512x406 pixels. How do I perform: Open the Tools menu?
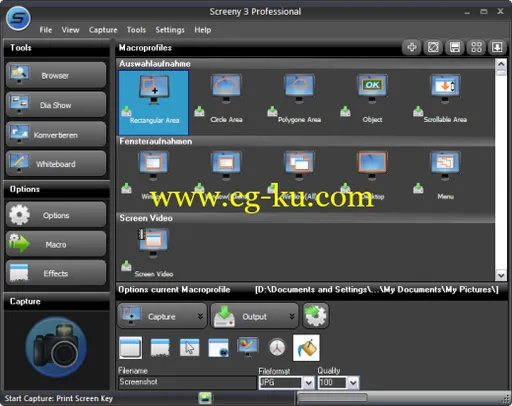(136, 30)
